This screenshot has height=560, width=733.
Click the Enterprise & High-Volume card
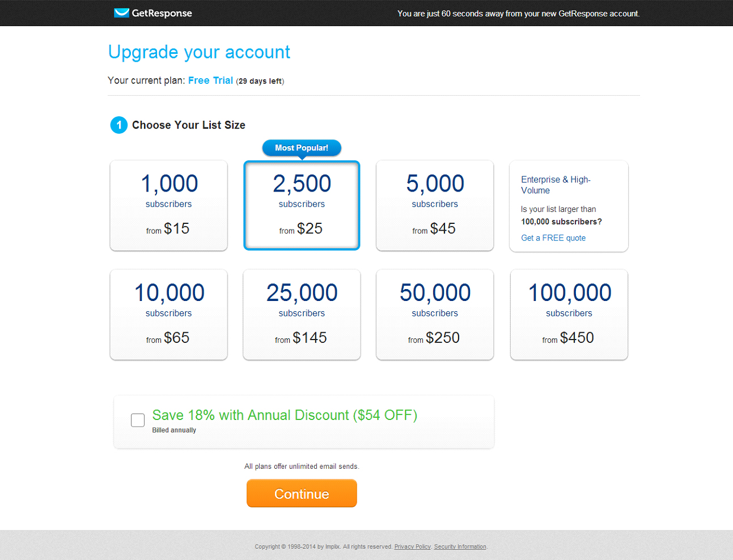coord(569,206)
